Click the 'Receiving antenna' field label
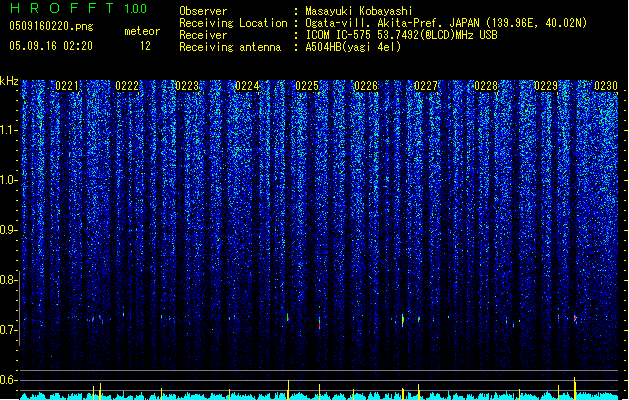This screenshot has width=629, height=400. 230,47
